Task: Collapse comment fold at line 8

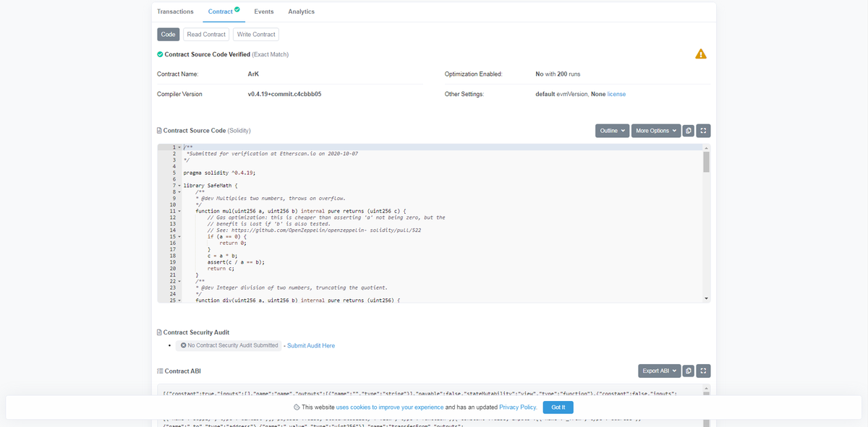Action: [179, 192]
